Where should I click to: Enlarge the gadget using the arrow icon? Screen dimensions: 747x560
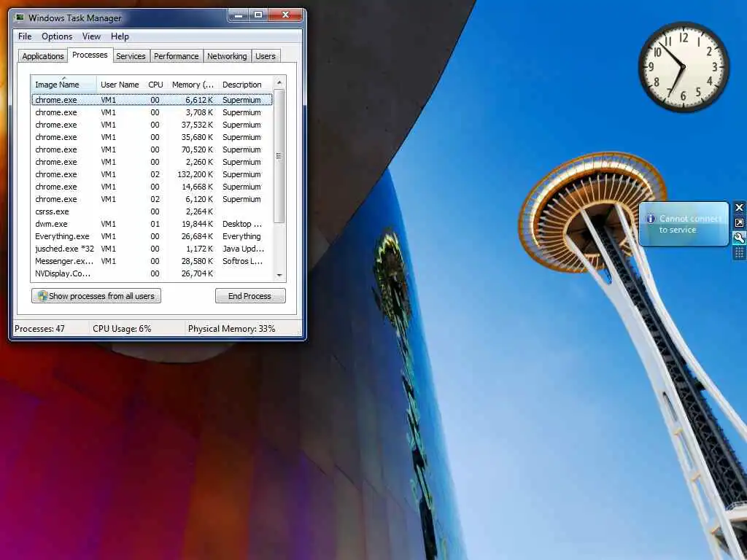(x=739, y=223)
